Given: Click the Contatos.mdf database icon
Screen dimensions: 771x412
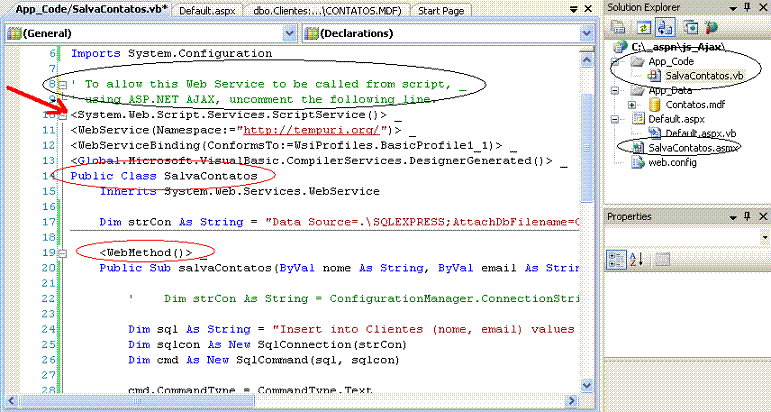Looking at the screenshot, I should point(654,104).
